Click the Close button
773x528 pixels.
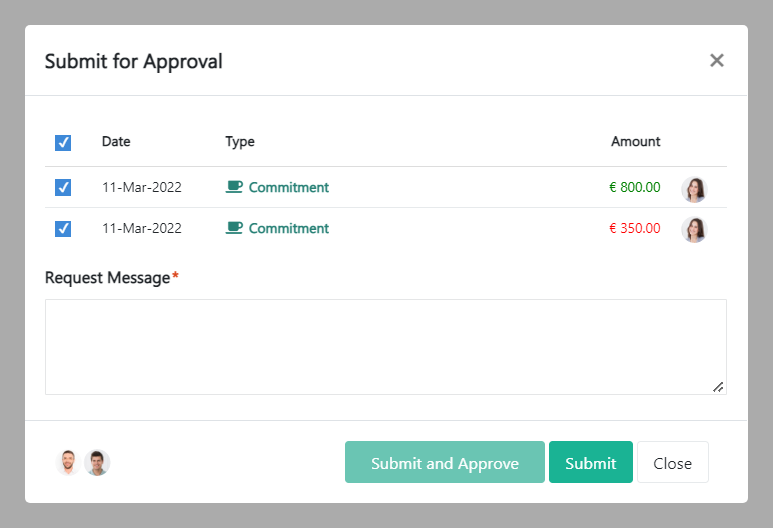(x=672, y=462)
